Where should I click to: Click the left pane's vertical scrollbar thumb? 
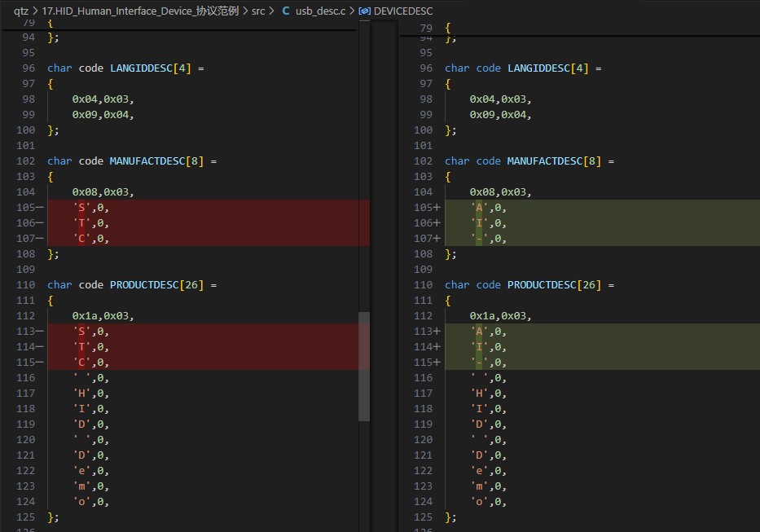(364, 366)
